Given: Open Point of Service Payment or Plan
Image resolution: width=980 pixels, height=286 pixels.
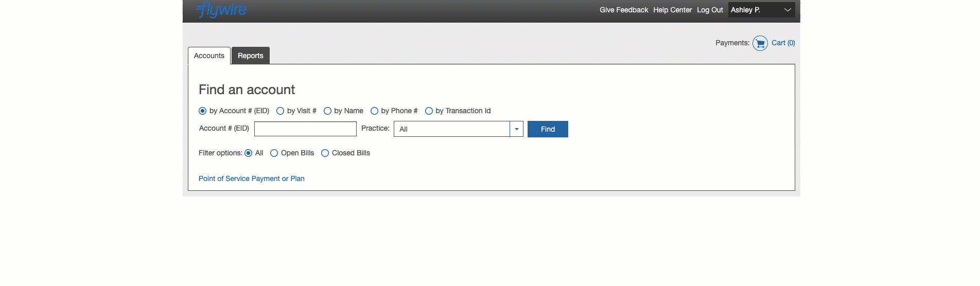Looking at the screenshot, I should click(x=252, y=178).
